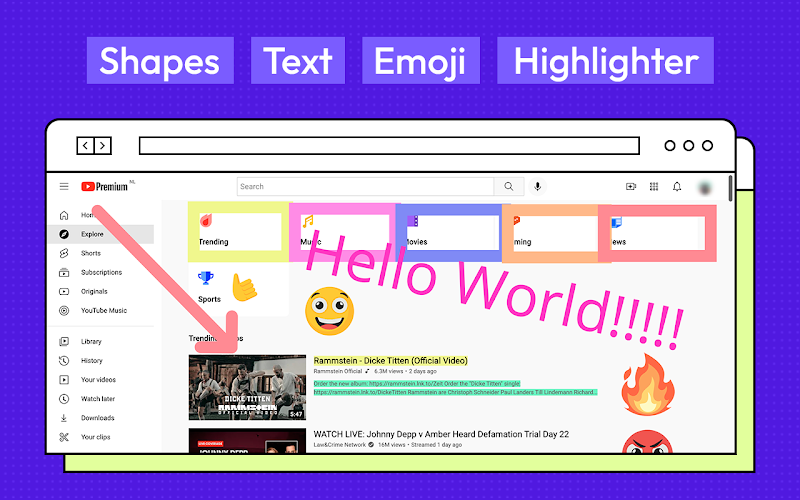This screenshot has width=800, height=500.
Task: Click the magnifier search button
Action: [509, 187]
